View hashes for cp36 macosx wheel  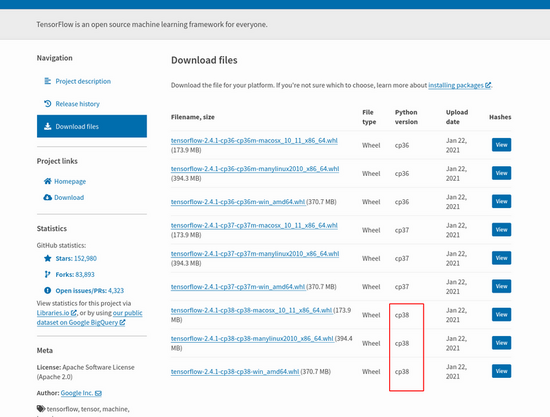point(501,145)
